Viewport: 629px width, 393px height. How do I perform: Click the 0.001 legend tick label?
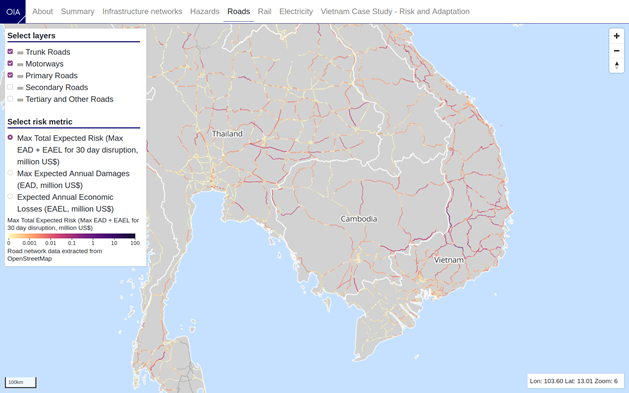[29, 243]
